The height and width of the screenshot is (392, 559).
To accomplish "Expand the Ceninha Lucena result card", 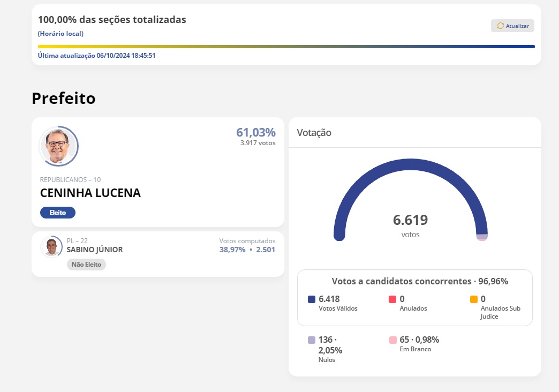I will click(158, 172).
